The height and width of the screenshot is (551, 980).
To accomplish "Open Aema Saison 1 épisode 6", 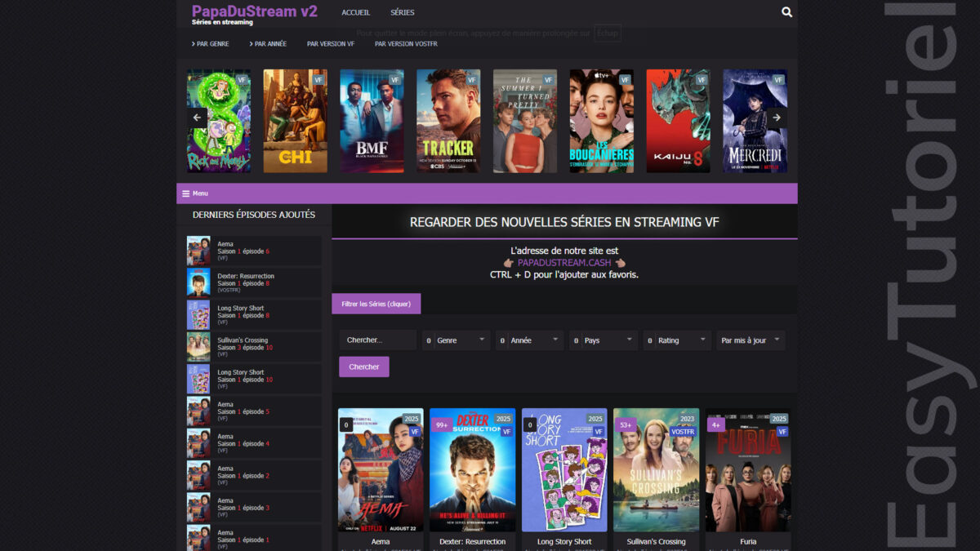I will (253, 251).
